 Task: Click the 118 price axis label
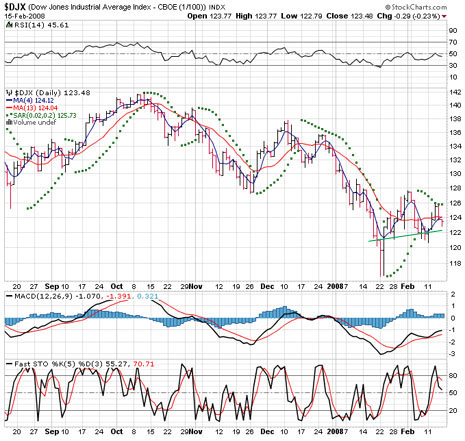(455, 264)
